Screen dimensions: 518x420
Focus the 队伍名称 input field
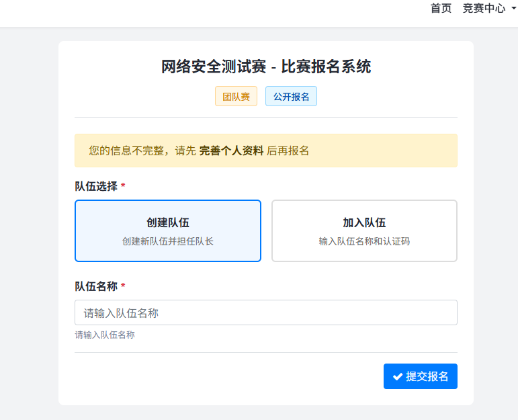[266, 312]
